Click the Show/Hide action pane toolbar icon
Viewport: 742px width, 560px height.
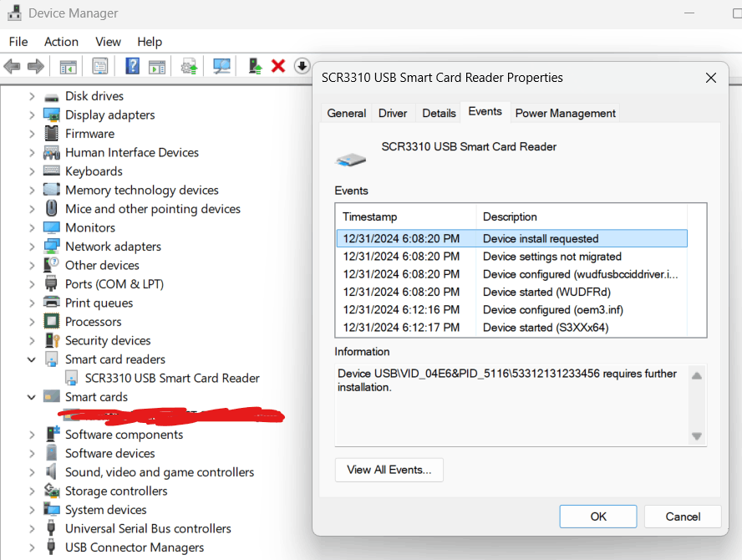click(157, 66)
